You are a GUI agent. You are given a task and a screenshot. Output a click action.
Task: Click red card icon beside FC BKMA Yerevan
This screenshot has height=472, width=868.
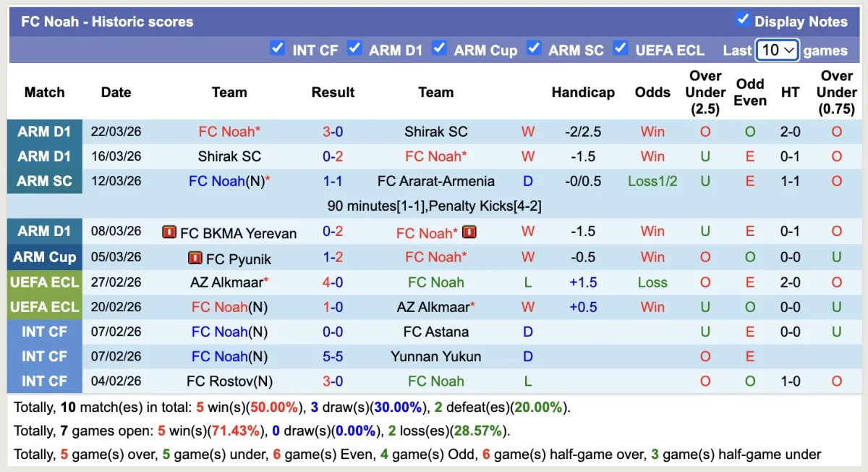coord(169,232)
